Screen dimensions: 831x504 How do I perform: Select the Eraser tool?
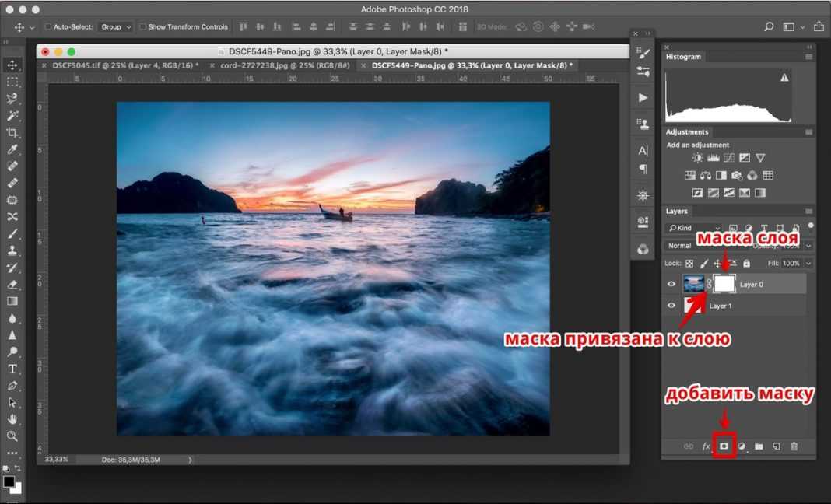point(12,285)
